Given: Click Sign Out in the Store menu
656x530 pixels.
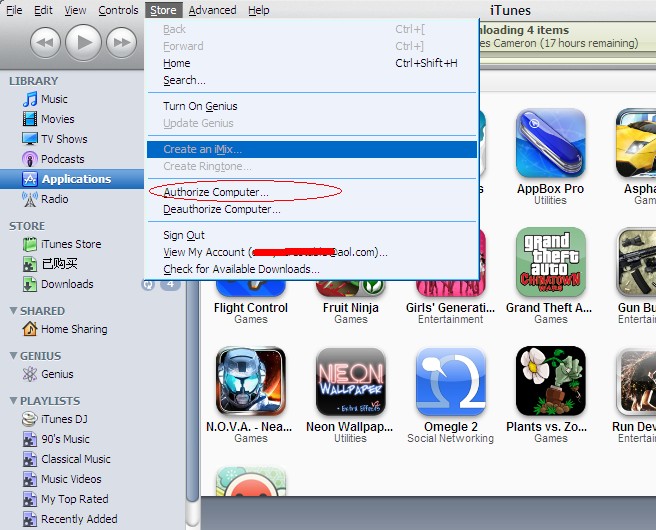Looking at the screenshot, I should 184,235.
